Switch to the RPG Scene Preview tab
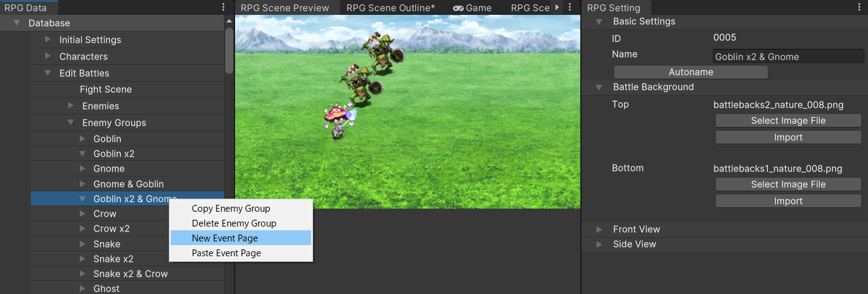This screenshot has width=868, height=294. tap(287, 8)
